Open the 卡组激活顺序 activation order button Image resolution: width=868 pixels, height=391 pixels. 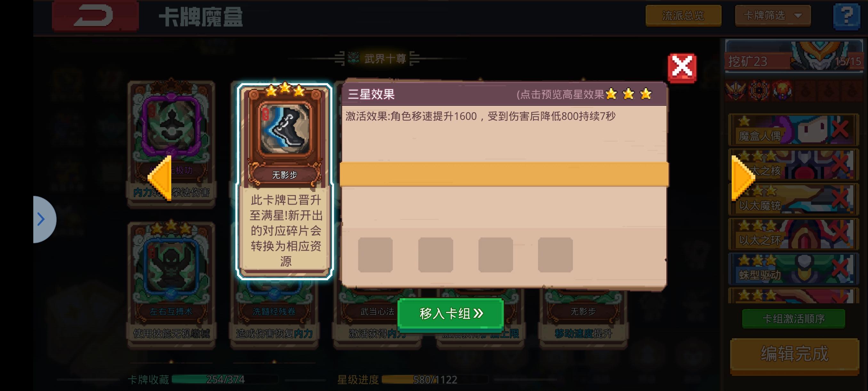pos(793,319)
